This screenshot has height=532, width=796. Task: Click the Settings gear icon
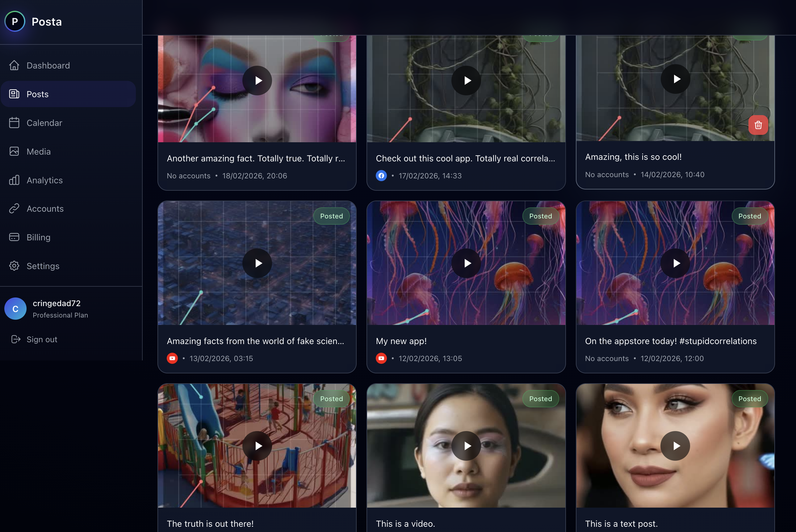point(14,266)
